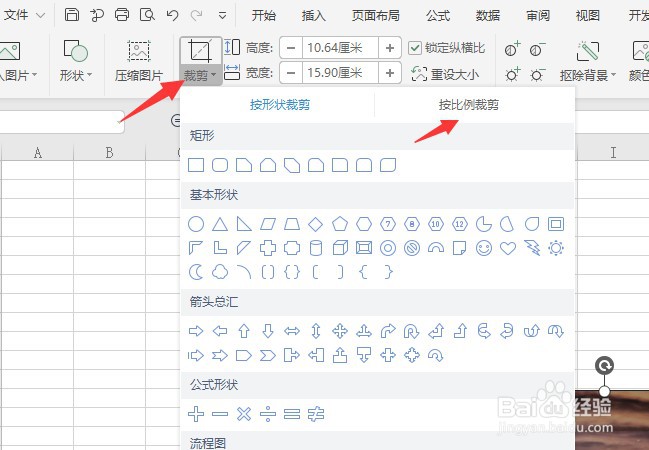Decrease the 宽度 width value
This screenshot has width=649, height=450.
pos(291,73)
